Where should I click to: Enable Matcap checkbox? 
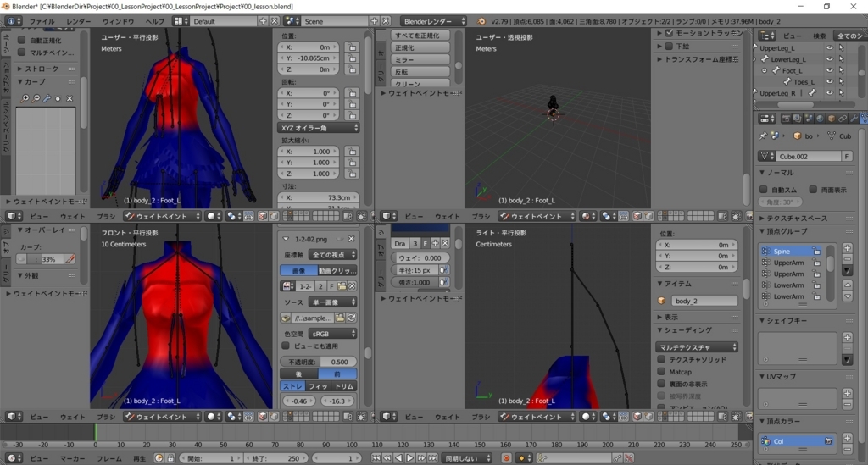click(x=661, y=372)
